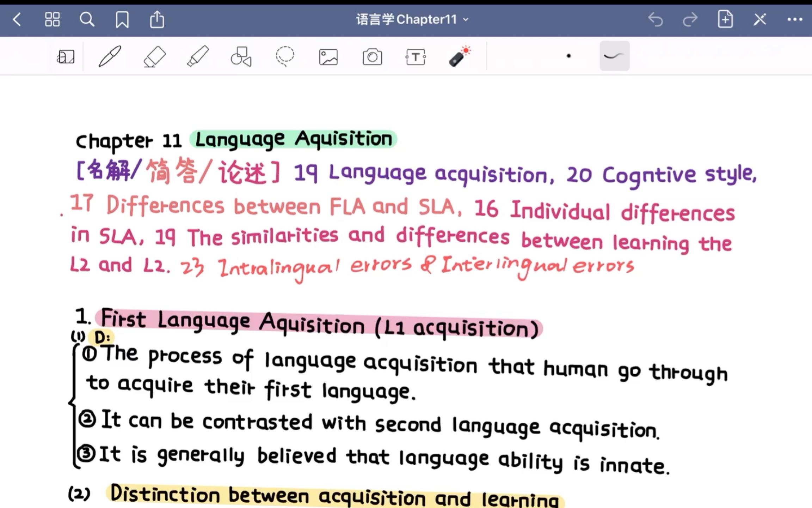Screen dimensions: 812x508
Task: Bookmark the current page
Action: tap(122, 19)
